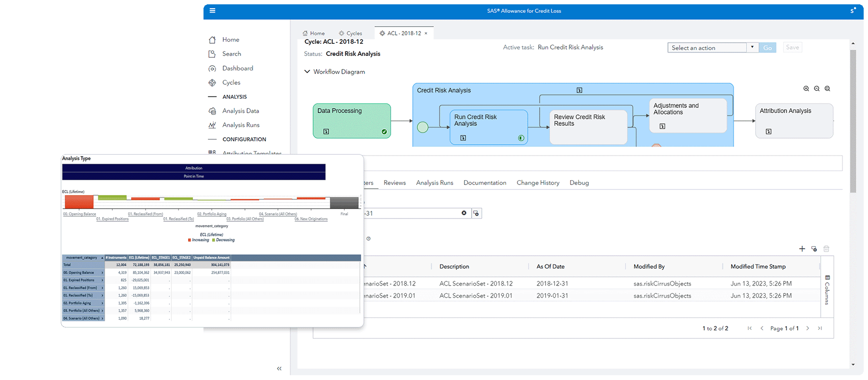Select the Point in Time bar
Image resolution: width=868 pixels, height=380 pixels.
(194, 176)
